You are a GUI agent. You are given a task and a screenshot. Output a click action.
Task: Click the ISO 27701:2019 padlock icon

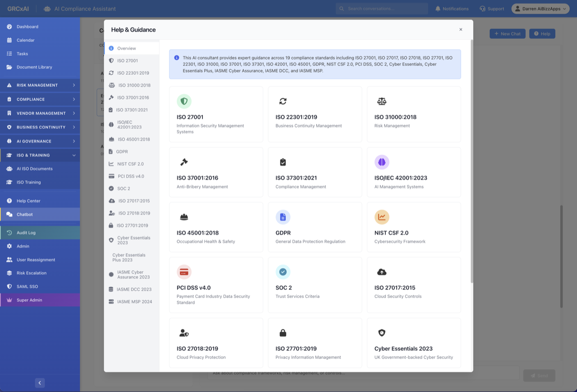(283, 333)
